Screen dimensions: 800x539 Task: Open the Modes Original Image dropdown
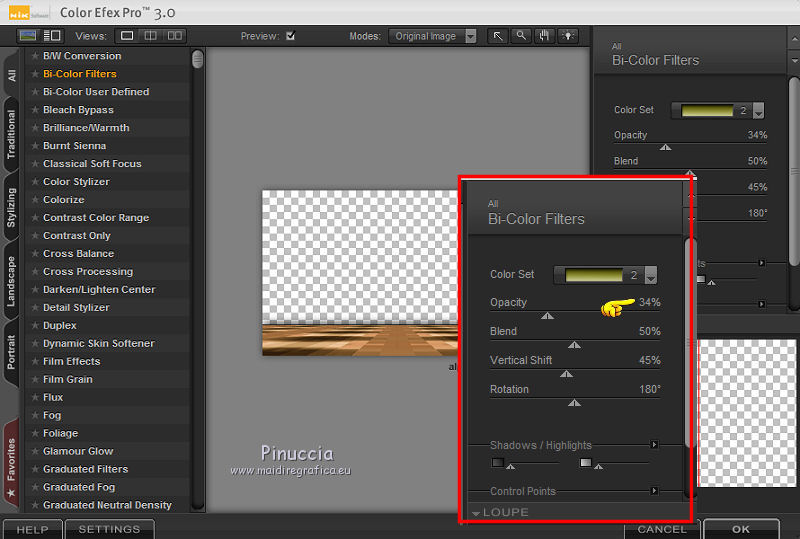(x=432, y=36)
